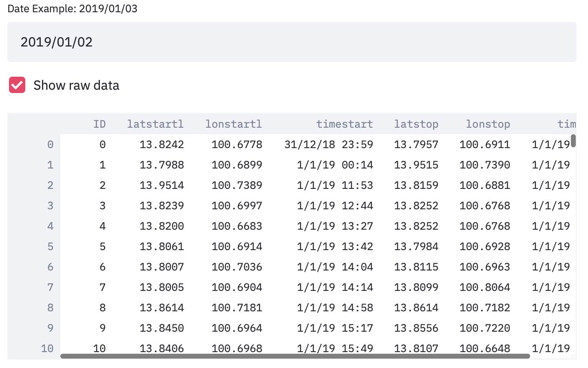Viewport: 588px width, 368px height.
Task: Select row 0 in the data table
Action: 50,144
